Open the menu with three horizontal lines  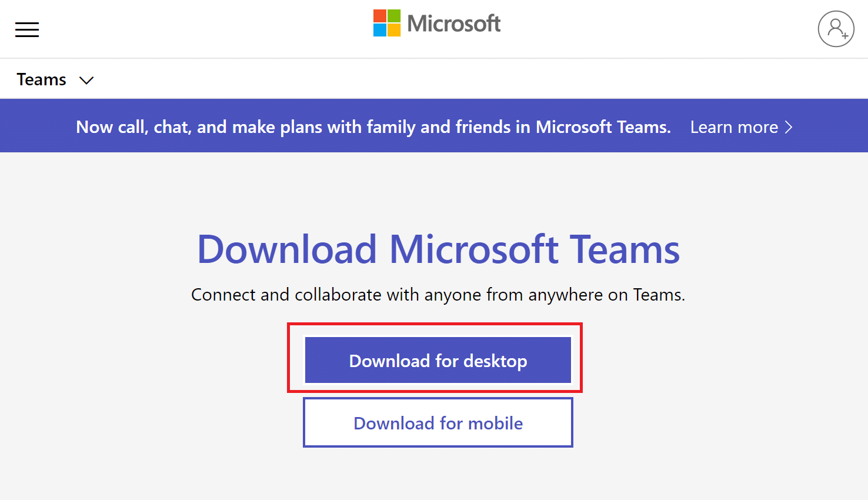(x=26, y=29)
